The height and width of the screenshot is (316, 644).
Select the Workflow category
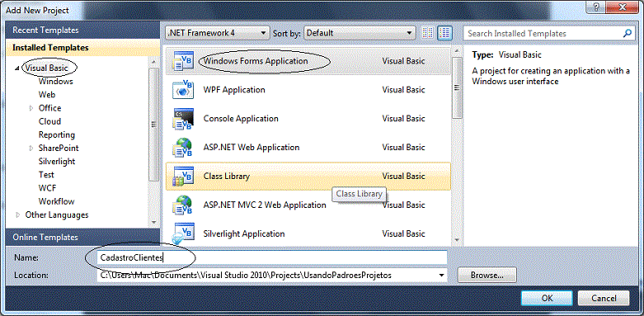[57, 201]
